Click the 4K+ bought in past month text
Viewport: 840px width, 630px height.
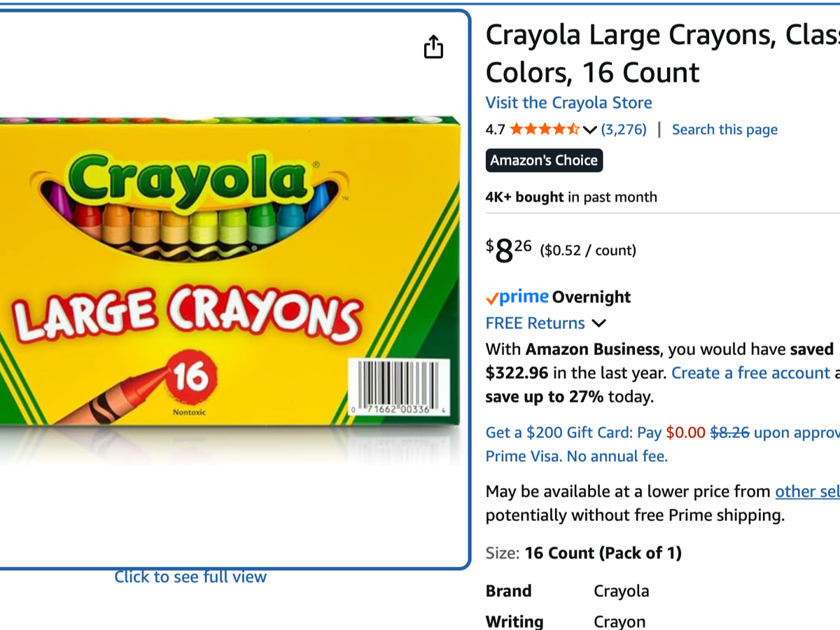click(571, 197)
